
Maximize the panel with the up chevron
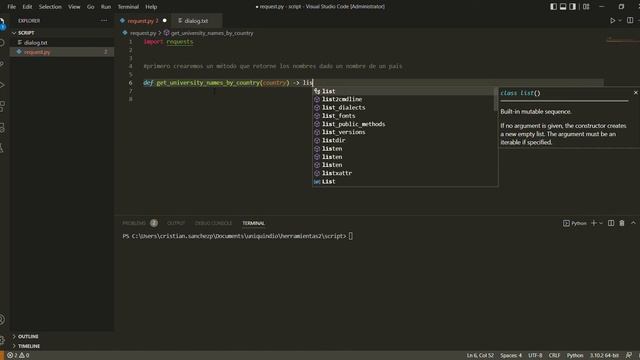(x=633, y=223)
